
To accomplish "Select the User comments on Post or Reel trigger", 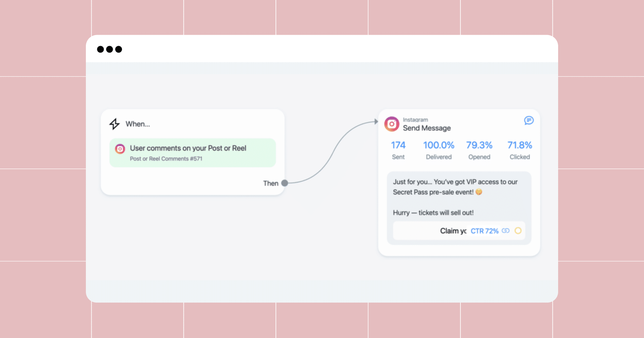I will tap(192, 153).
